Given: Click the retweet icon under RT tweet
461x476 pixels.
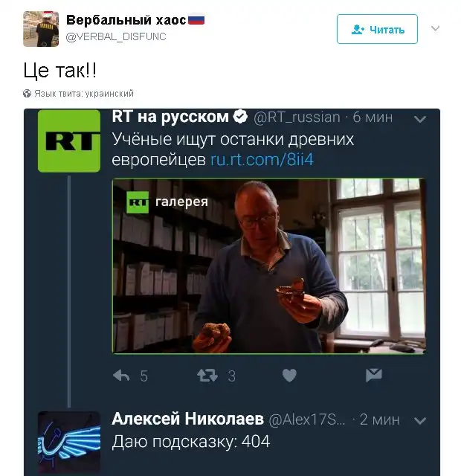Looking at the screenshot, I should pos(207,376).
